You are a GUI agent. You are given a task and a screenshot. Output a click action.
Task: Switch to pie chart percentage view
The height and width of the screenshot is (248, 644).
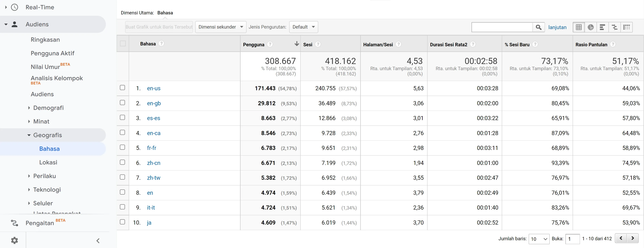[x=591, y=27]
